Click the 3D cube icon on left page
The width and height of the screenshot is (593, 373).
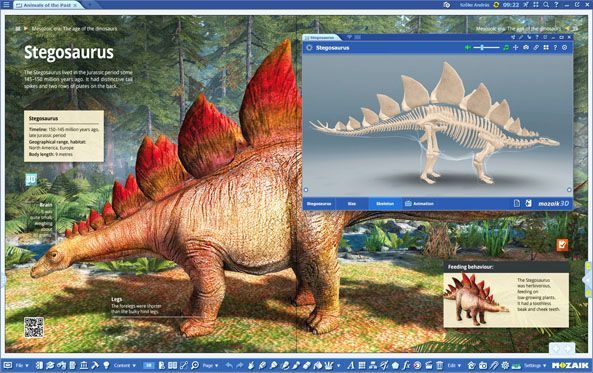(x=31, y=179)
